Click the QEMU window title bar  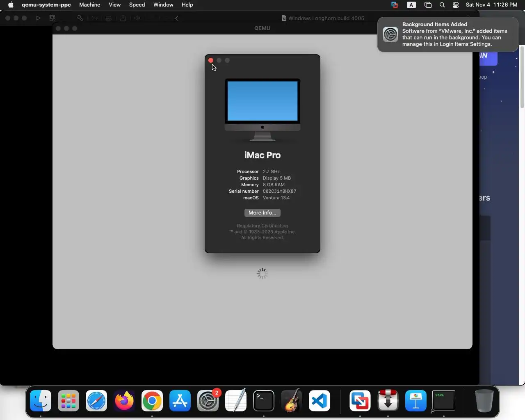(262, 28)
